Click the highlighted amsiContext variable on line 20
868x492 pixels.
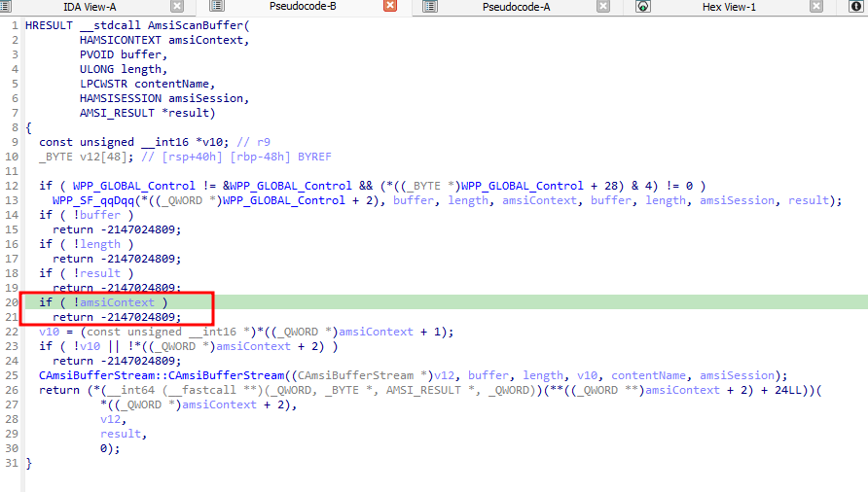(116, 302)
